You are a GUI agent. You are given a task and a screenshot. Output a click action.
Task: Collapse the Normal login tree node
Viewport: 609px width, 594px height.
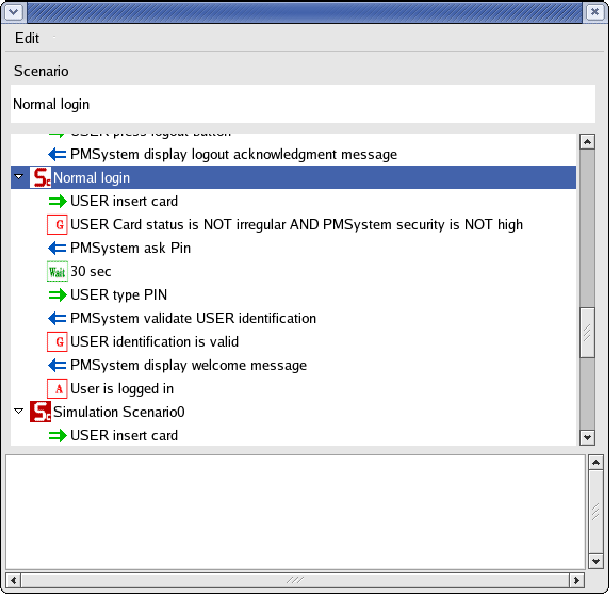pos(18,178)
